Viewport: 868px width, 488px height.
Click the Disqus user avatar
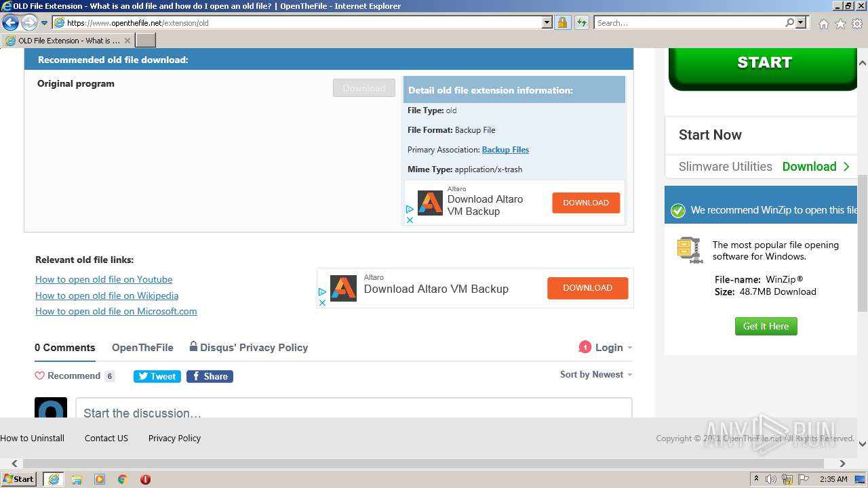(x=51, y=407)
